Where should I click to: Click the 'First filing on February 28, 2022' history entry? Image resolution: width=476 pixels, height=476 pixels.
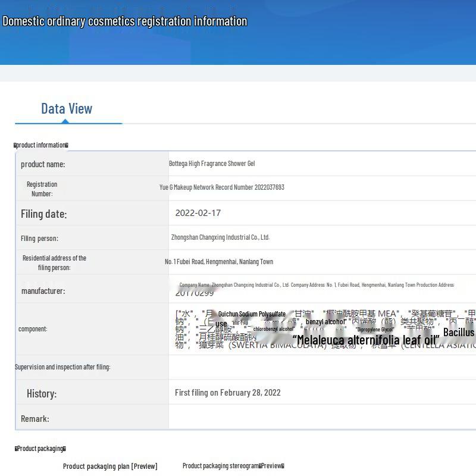pos(227,393)
